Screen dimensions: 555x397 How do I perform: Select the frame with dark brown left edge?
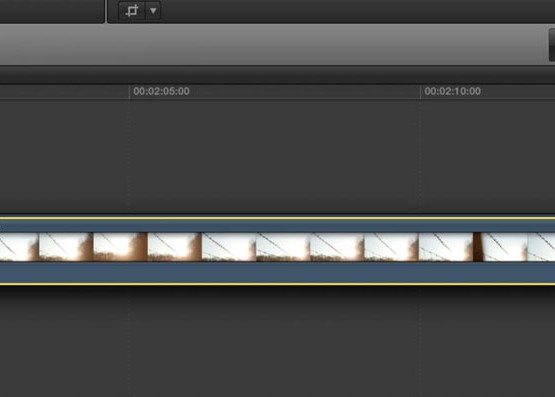pyautogui.click(x=500, y=247)
